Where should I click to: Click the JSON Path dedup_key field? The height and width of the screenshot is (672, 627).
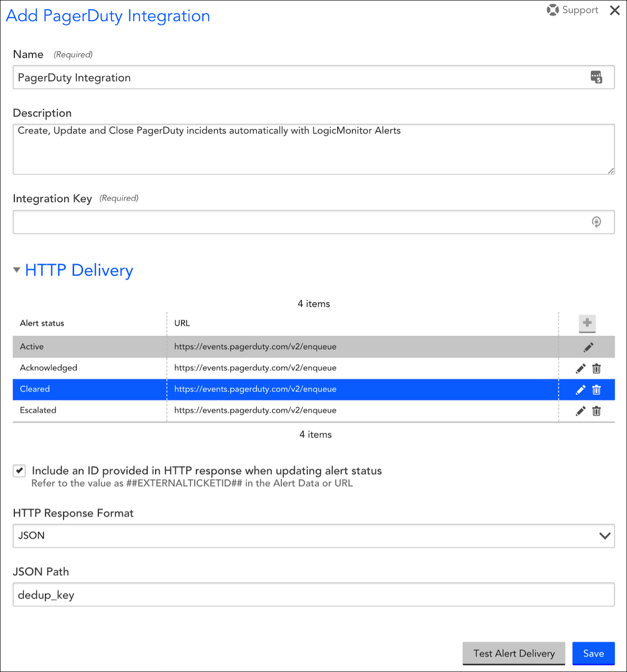(313, 594)
